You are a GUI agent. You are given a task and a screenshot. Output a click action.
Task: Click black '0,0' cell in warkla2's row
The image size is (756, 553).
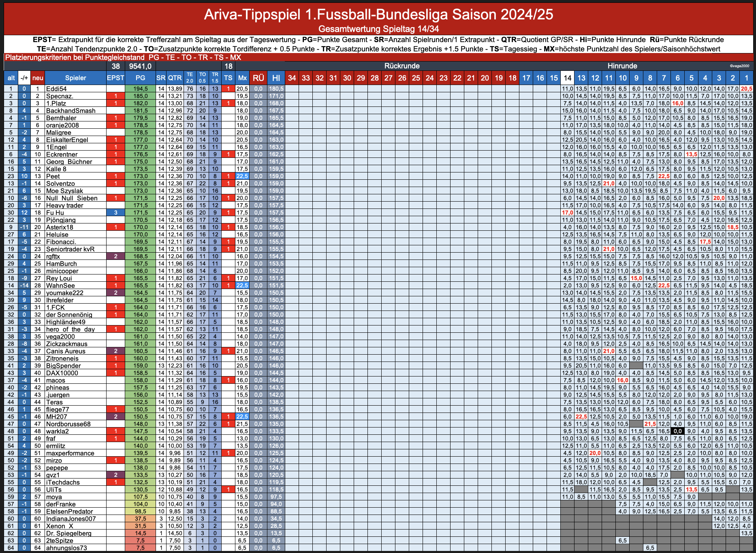coord(677,431)
